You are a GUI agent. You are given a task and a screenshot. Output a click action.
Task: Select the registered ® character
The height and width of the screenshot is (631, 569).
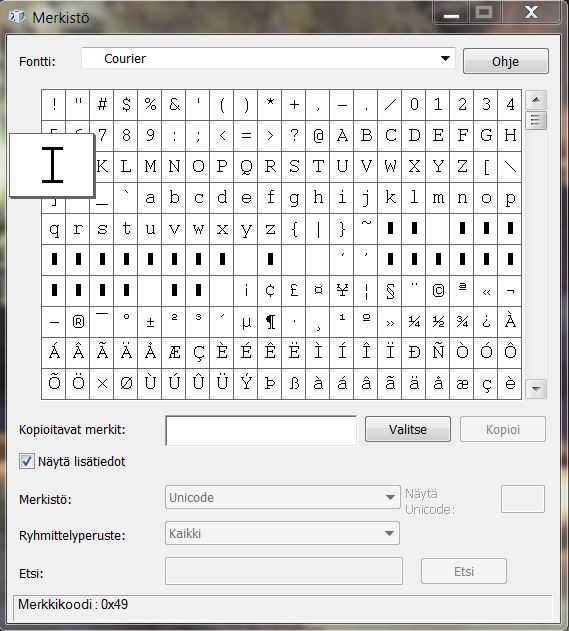pos(78,322)
